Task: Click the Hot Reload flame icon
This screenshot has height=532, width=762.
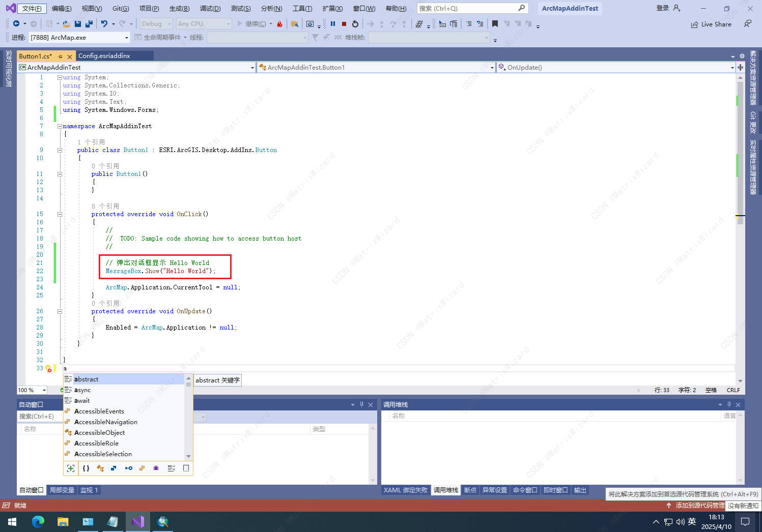Action: 279,24
